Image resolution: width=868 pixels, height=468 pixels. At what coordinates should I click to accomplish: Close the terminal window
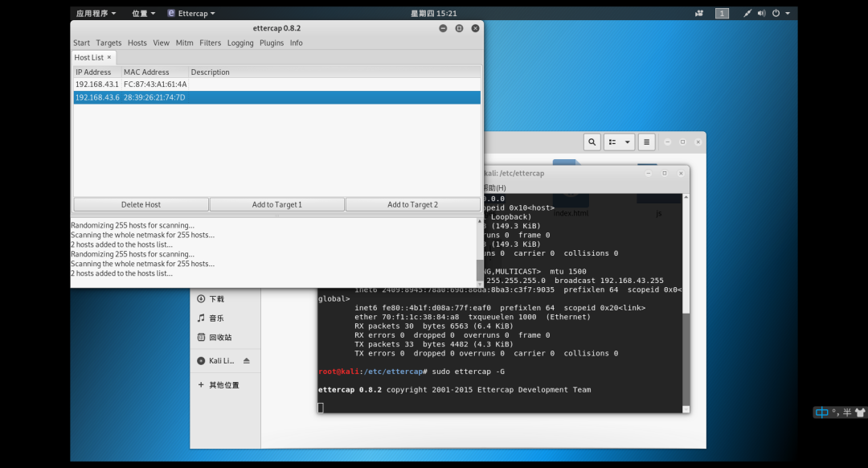tap(681, 174)
